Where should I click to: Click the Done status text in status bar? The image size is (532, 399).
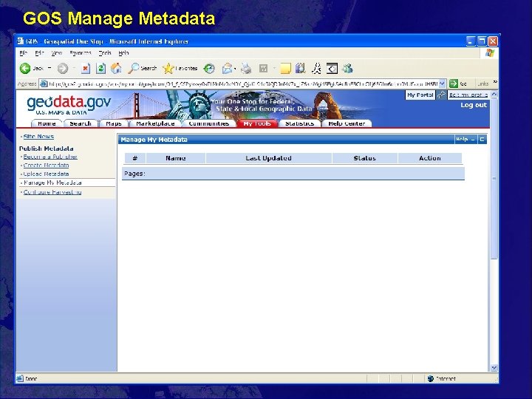(31, 378)
